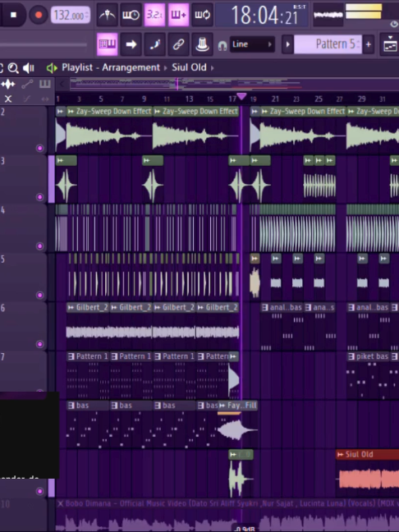Select the track 10 header
This screenshot has height=532, width=399.
click(x=24, y=515)
